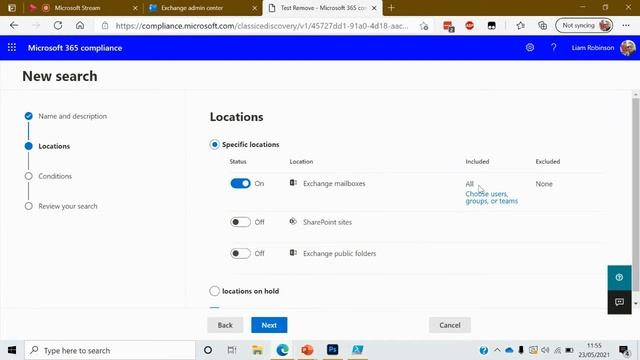The width and height of the screenshot is (640, 360).
Task: Open Microsoft Edge from taskbar
Action: [282, 350]
